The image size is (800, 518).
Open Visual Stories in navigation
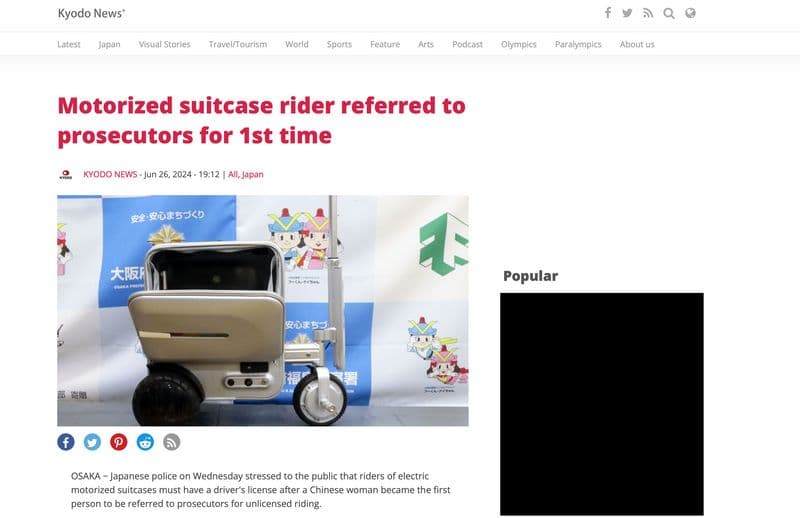(x=164, y=44)
